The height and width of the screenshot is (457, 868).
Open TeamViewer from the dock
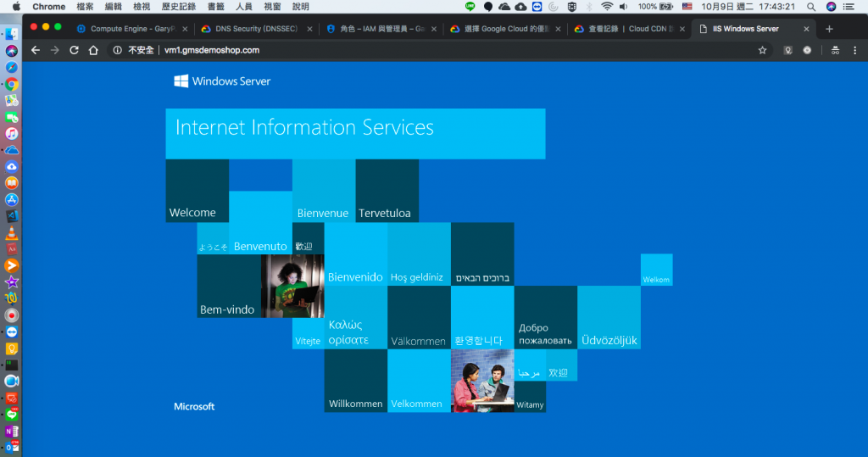click(x=12, y=332)
